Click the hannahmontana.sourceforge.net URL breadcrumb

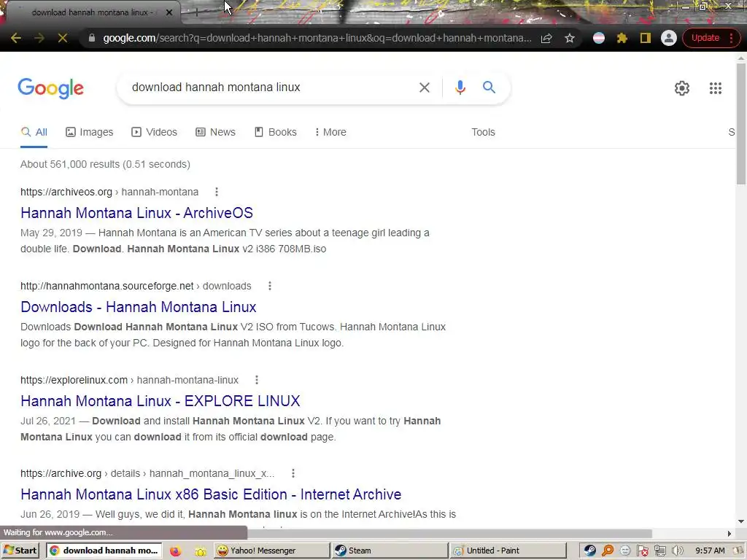tap(136, 286)
